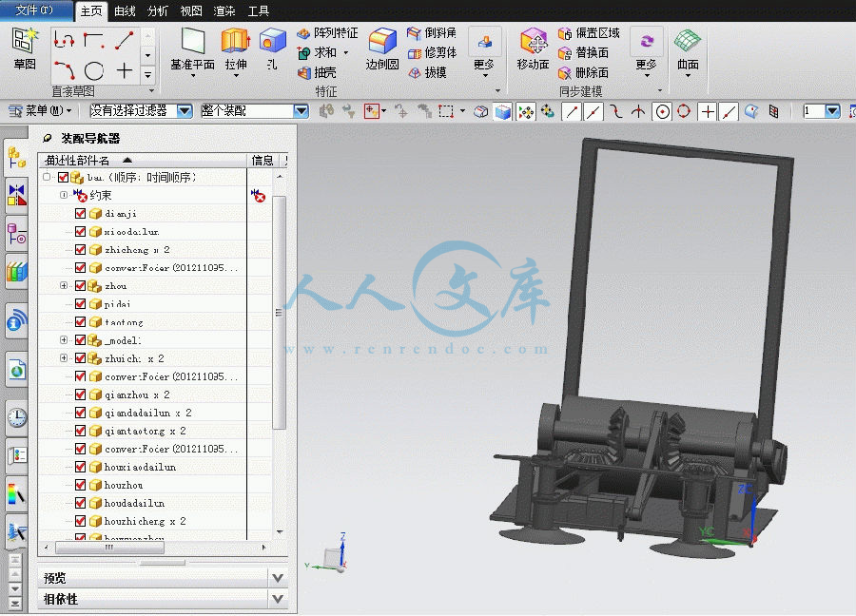Expand the zhou subassembly node
Viewport: 856px width, 616px height.
click(x=64, y=285)
